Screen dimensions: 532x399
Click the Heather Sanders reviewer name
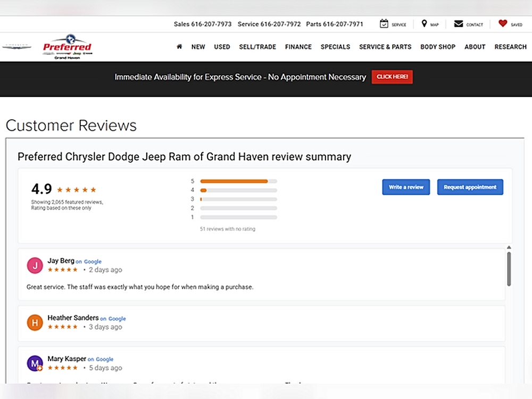73,318
